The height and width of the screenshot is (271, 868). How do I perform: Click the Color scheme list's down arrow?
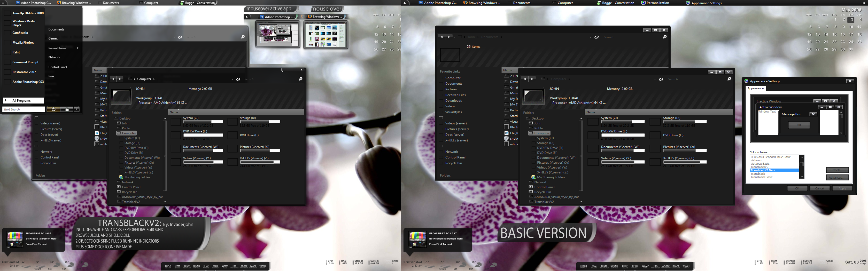(x=802, y=176)
